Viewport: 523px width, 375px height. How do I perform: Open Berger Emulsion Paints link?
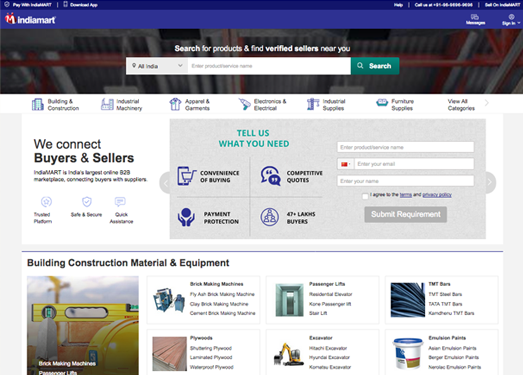point(454,357)
